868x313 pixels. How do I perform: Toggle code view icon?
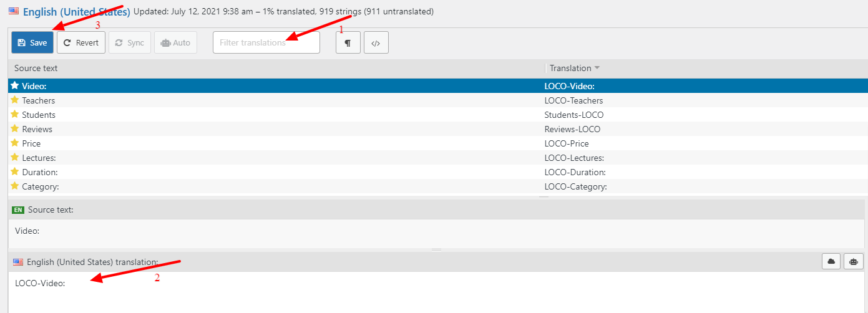[x=376, y=43]
